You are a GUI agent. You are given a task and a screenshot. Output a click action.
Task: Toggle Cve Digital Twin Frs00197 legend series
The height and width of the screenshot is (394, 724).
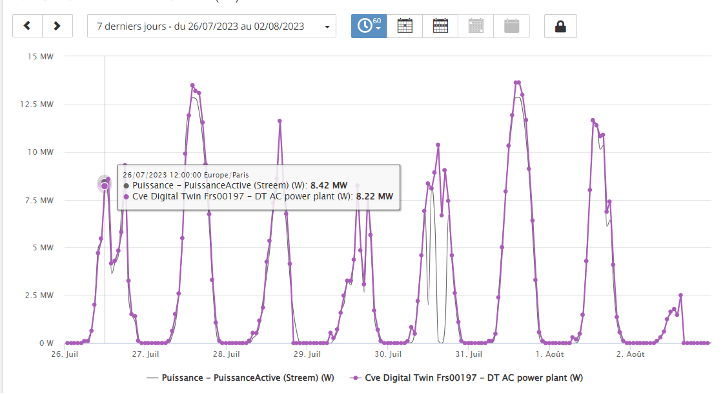tap(466, 378)
